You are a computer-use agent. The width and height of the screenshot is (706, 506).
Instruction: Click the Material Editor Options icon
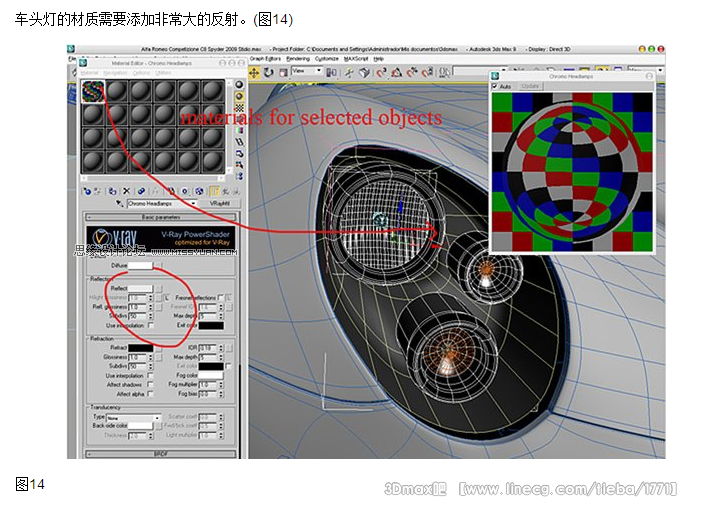(240, 154)
